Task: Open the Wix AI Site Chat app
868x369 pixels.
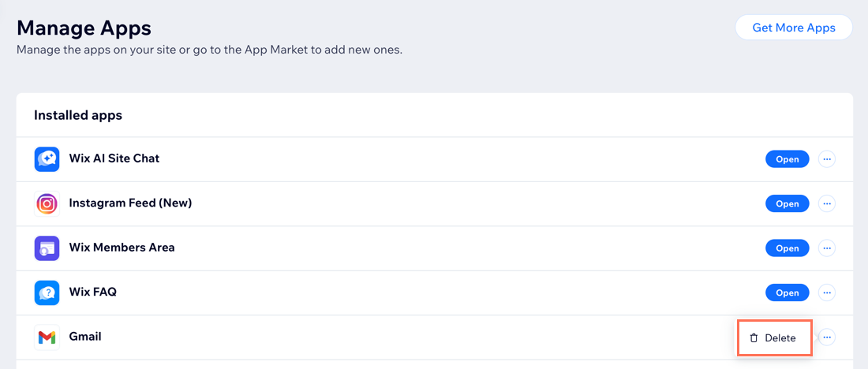Action: tap(788, 159)
